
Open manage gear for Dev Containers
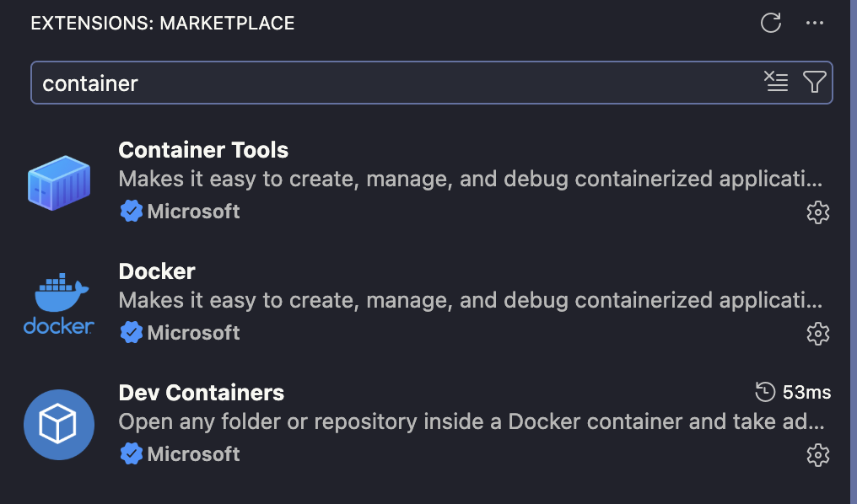point(817,455)
